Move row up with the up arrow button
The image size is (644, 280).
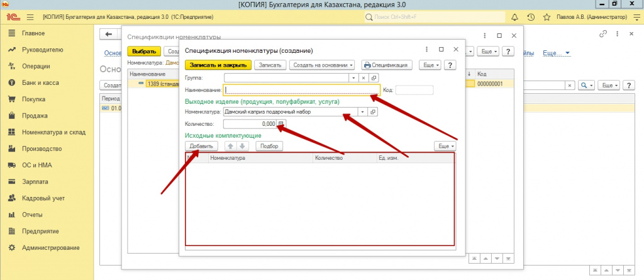(x=230, y=146)
